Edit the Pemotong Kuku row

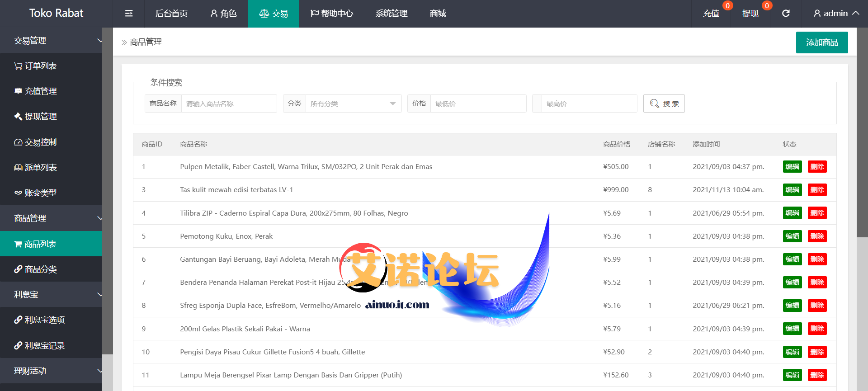coord(792,236)
